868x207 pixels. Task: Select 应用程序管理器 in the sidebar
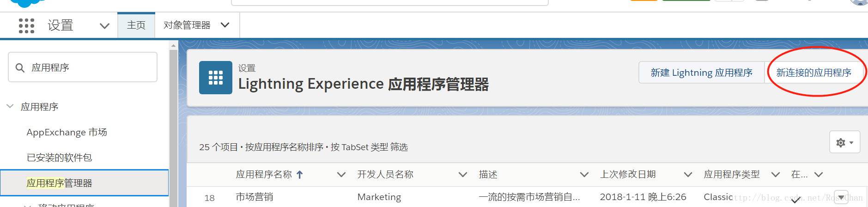[84, 183]
